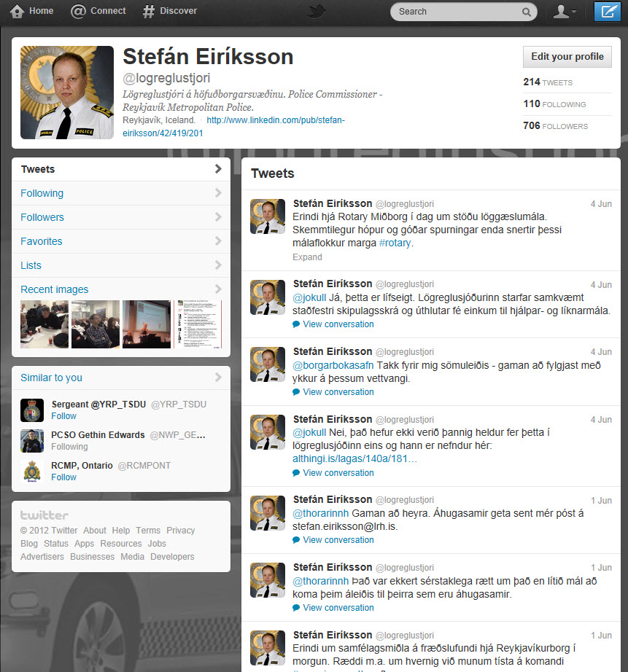
Task: Open the user account dropdown menu
Action: (x=565, y=12)
